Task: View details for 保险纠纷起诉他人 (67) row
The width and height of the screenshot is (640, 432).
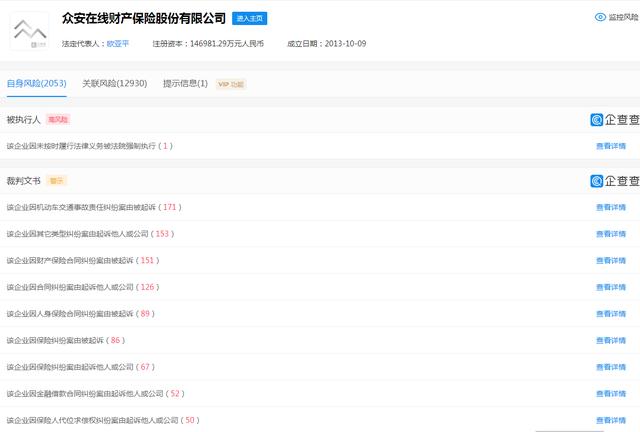Action: pyautogui.click(x=611, y=367)
